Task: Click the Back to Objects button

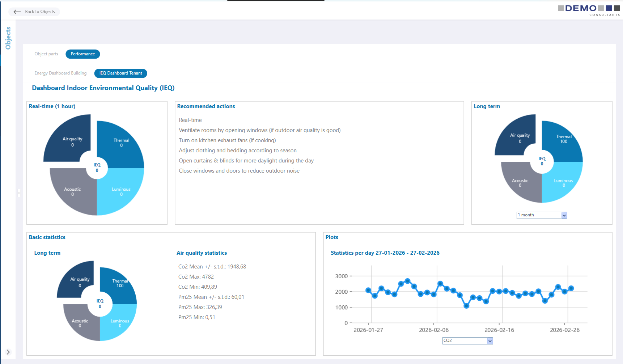Action: (x=34, y=12)
